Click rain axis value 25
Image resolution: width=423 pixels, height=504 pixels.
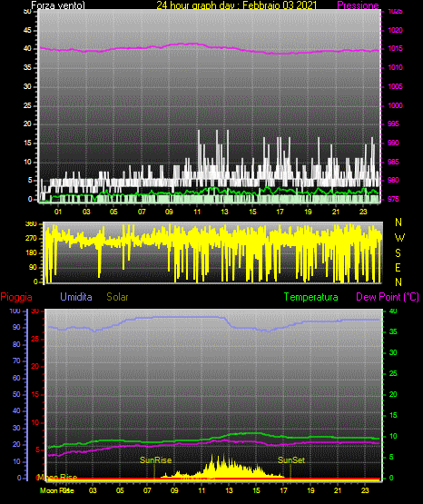click(35, 339)
